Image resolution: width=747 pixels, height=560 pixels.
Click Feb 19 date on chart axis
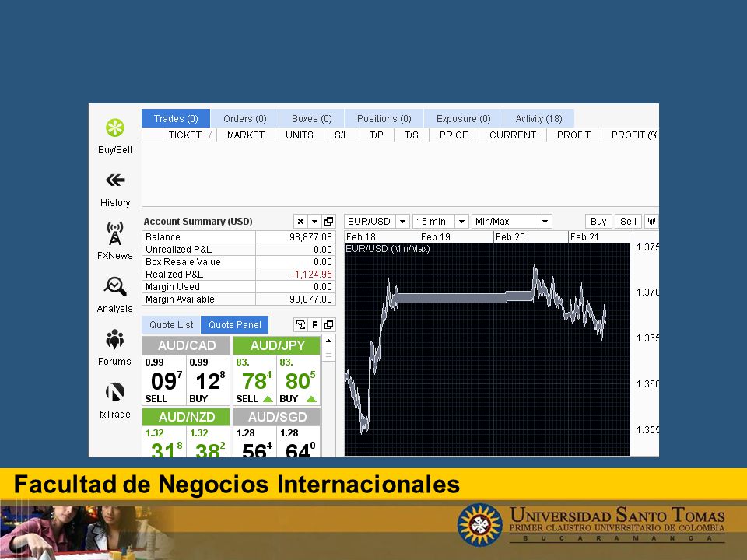(x=436, y=237)
